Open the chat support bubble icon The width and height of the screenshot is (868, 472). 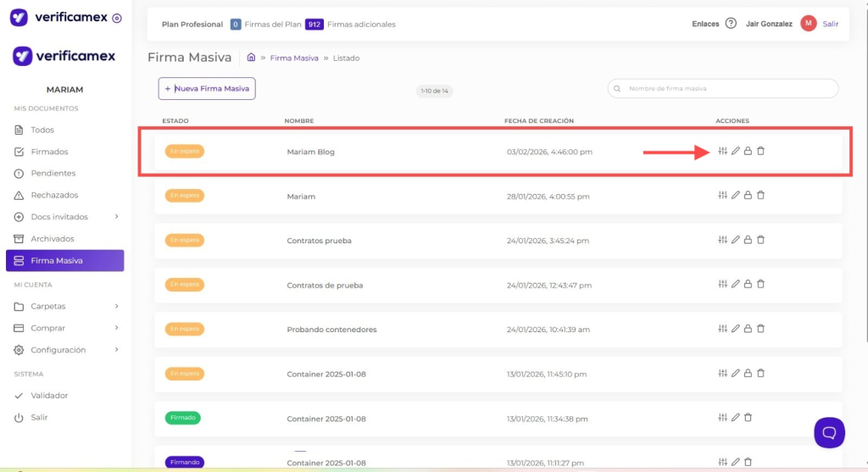829,432
